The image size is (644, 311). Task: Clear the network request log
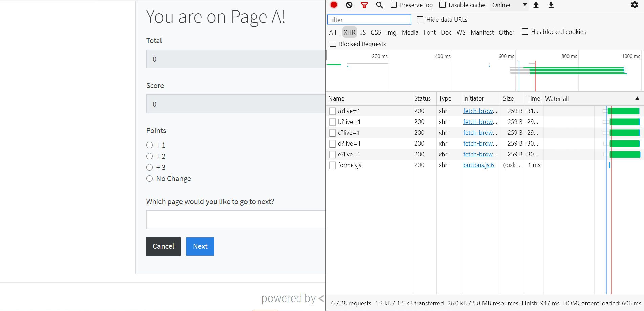349,5
